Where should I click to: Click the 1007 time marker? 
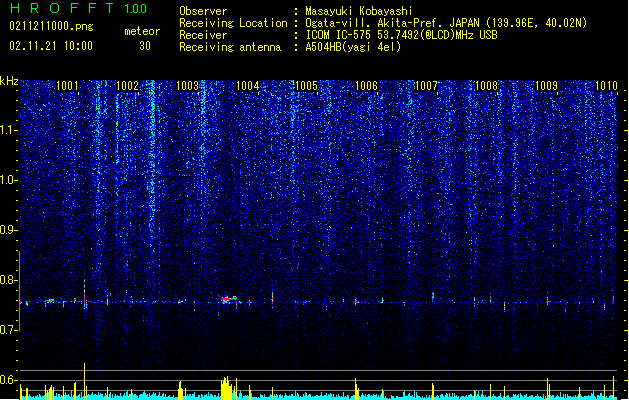coord(426,85)
